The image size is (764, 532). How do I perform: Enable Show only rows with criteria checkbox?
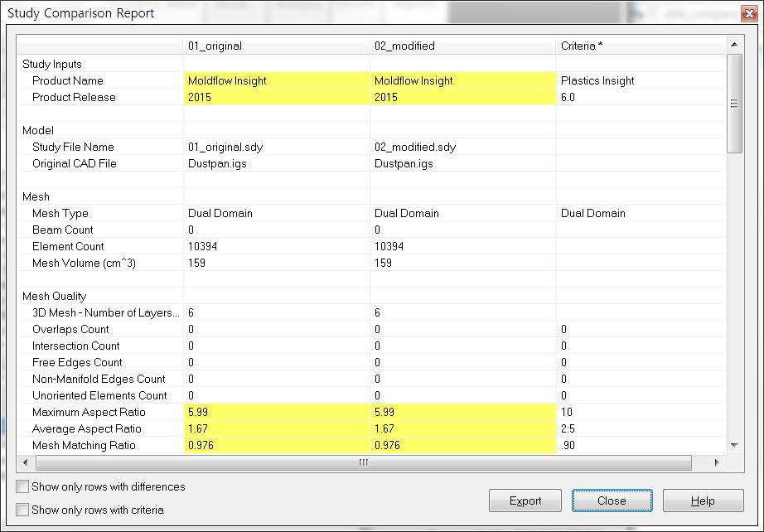(22, 510)
